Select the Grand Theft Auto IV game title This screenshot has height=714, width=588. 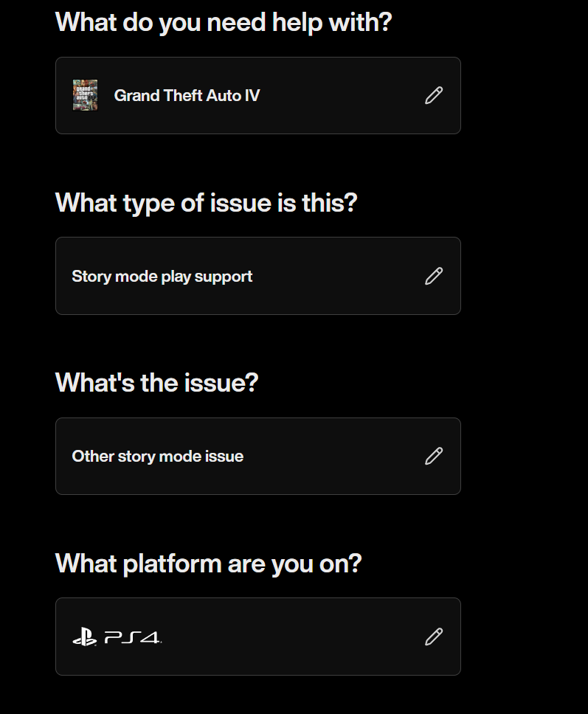pos(187,95)
